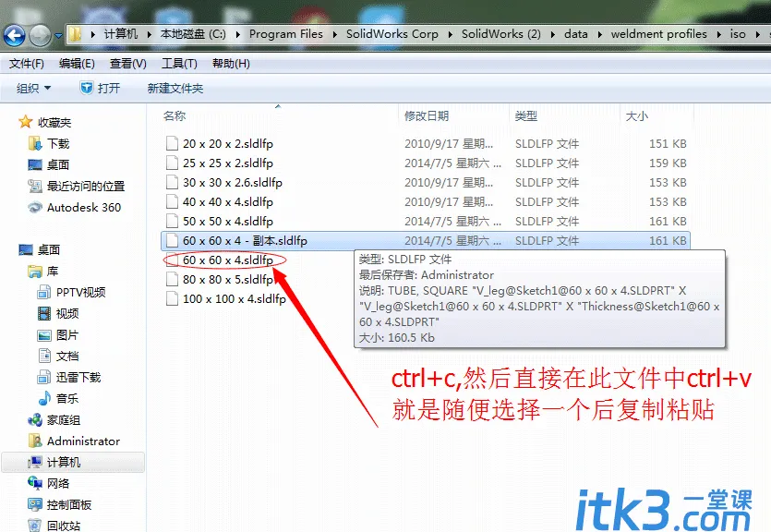Open the 迅雷下载 library
The image size is (771, 532).
(x=69, y=377)
